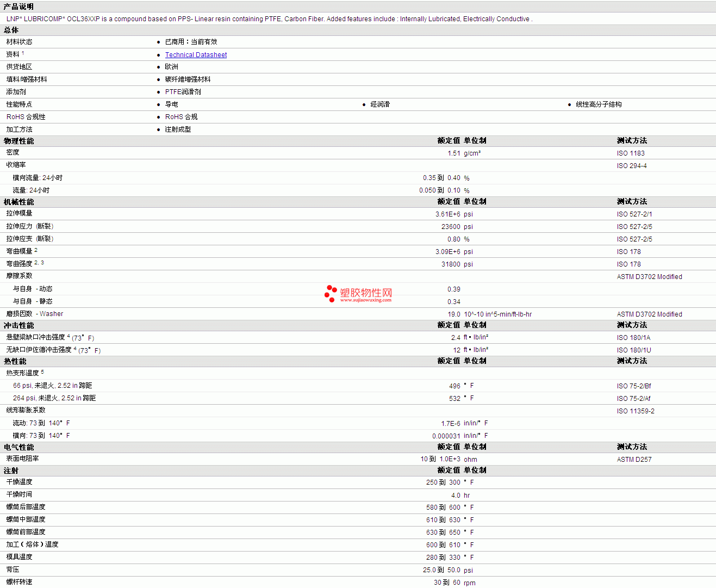716x588 pixels.
Task: Select the 热性能 section header
Action: [x=15, y=361]
